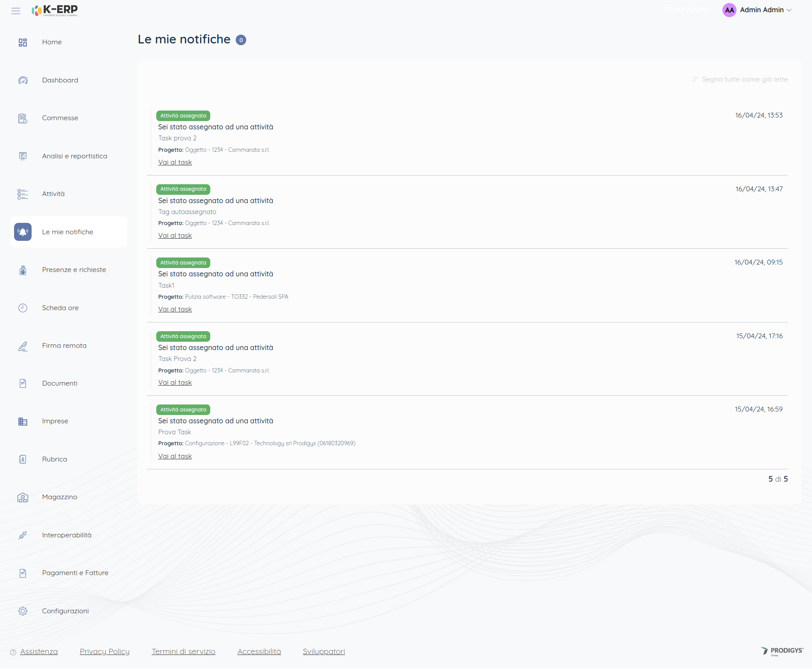Open the Assistenza footer link
This screenshot has width=812, height=669.
pyautogui.click(x=39, y=651)
